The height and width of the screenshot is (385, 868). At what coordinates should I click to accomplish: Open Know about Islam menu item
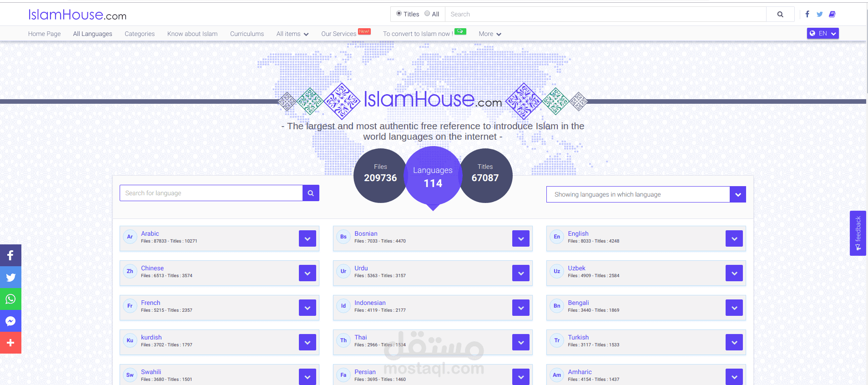[192, 34]
